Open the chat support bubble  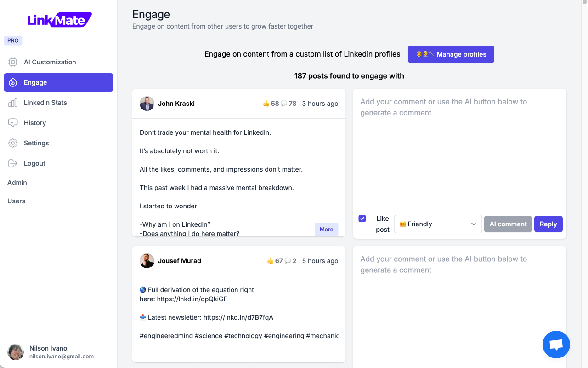click(556, 344)
